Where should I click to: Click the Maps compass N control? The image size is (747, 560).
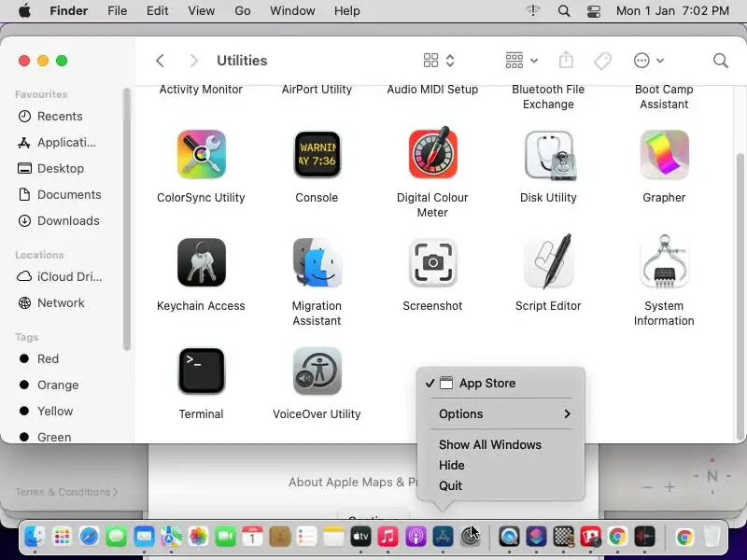[x=712, y=476]
